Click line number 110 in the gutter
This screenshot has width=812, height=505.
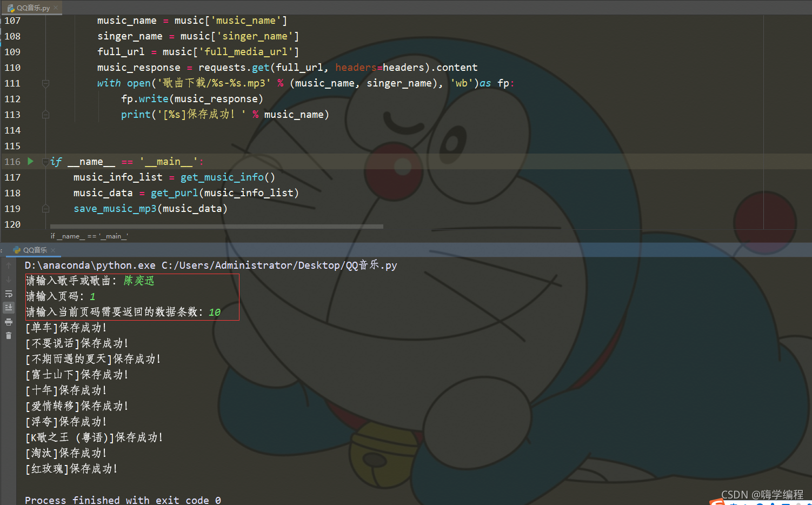point(12,68)
